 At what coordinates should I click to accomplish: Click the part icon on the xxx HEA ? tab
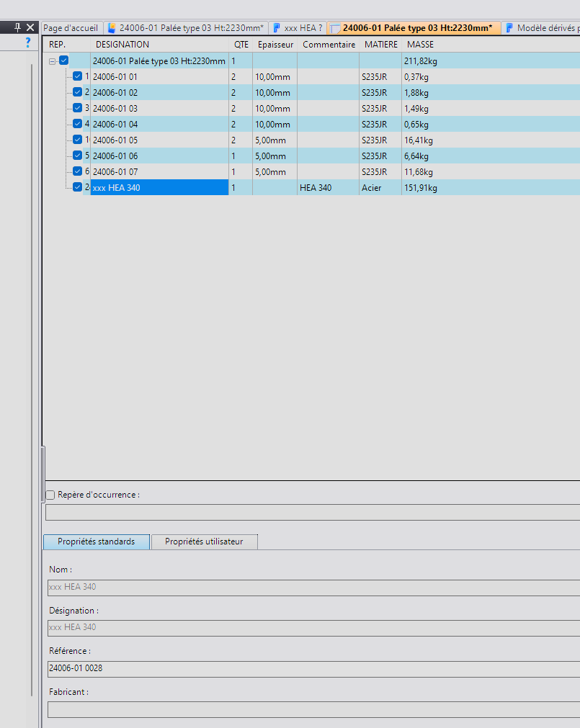point(277,28)
